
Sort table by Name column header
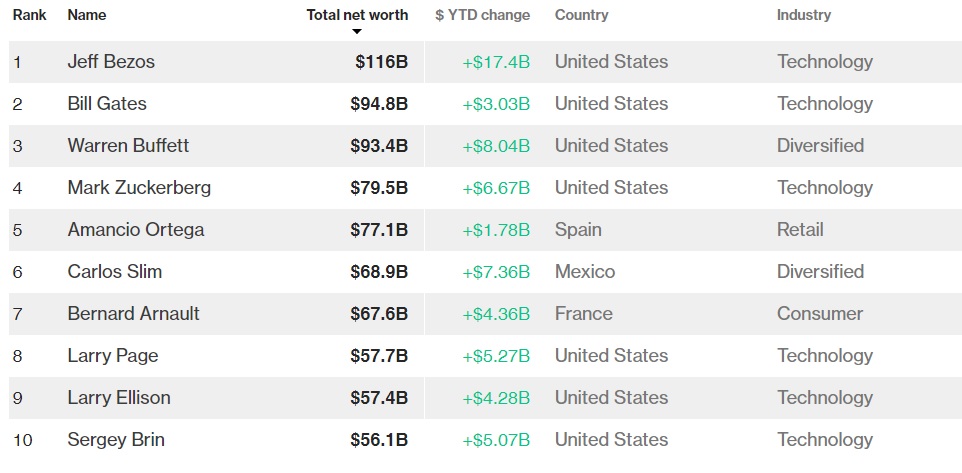tap(86, 15)
